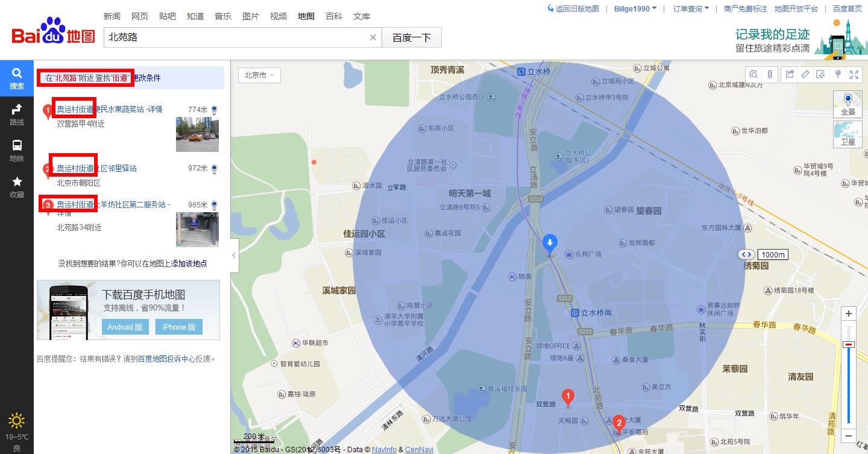The width and height of the screenshot is (868, 454).
Task: Open the 文库 navigation link
Action: pos(362,16)
